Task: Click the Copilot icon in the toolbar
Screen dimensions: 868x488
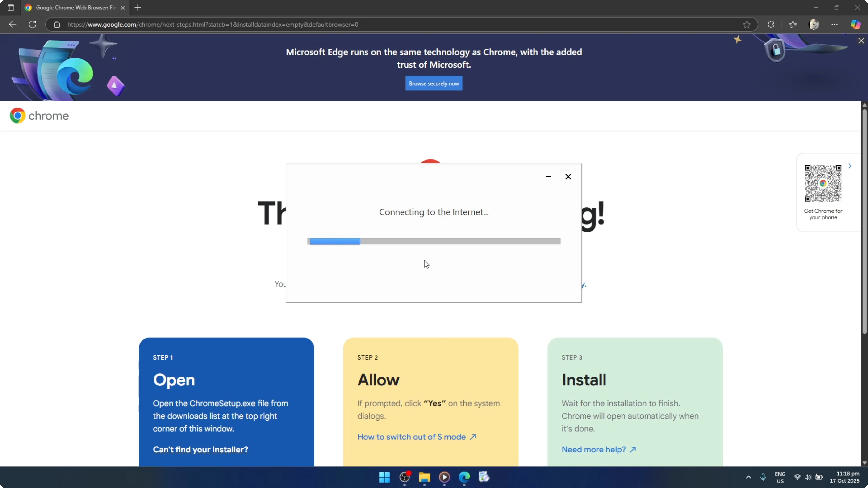Action: click(x=855, y=24)
